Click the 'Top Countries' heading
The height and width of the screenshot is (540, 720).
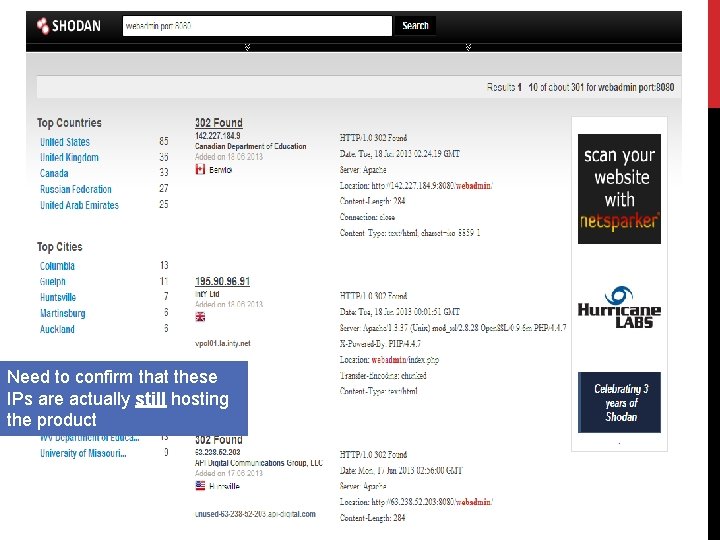69,123
